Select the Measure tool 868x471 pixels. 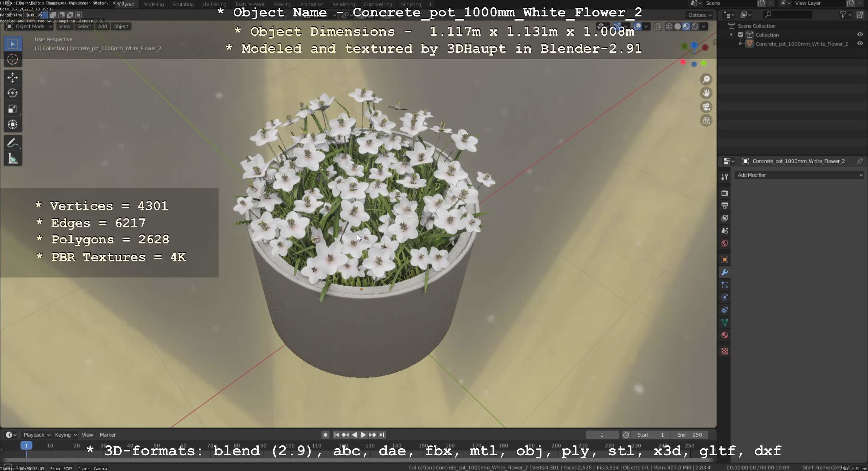coord(13,158)
